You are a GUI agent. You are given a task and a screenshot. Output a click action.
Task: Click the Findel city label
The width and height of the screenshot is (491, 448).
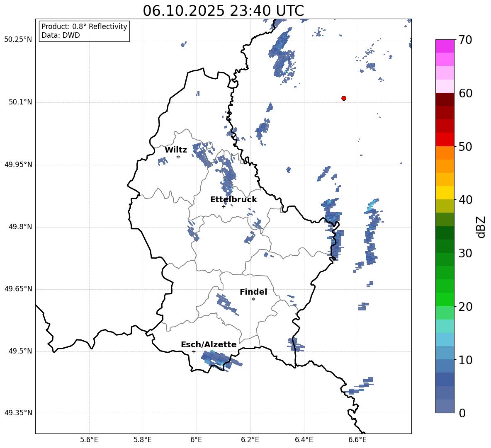253,292
